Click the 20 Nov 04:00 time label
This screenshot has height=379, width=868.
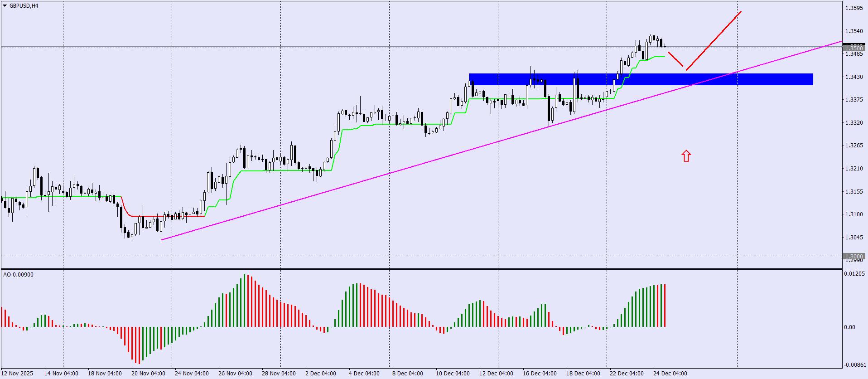click(148, 374)
